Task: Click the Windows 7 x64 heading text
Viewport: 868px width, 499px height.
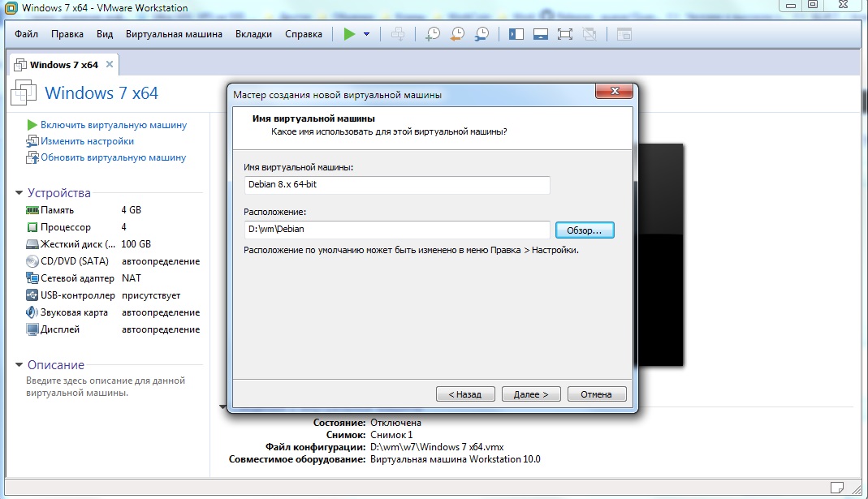Action: [101, 93]
